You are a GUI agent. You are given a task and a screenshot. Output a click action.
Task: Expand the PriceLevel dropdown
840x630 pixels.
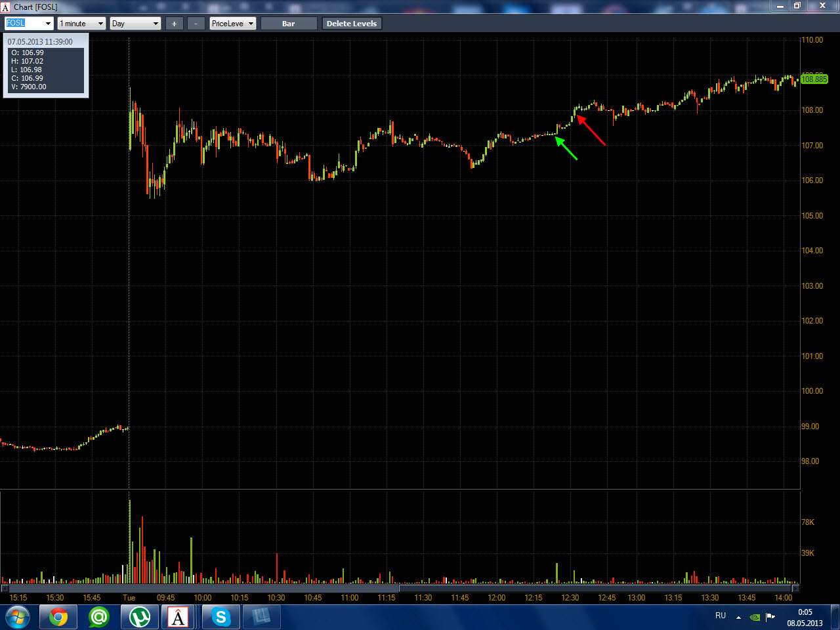(233, 24)
